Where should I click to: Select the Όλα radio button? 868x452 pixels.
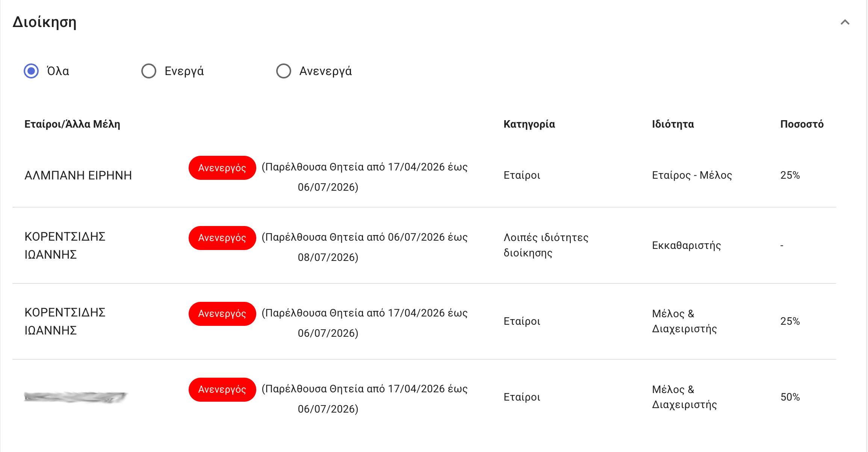[x=31, y=71]
